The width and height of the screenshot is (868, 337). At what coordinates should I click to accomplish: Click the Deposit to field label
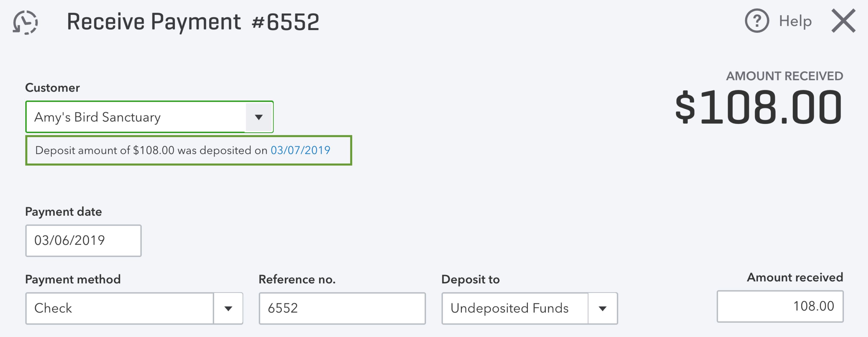point(470,279)
